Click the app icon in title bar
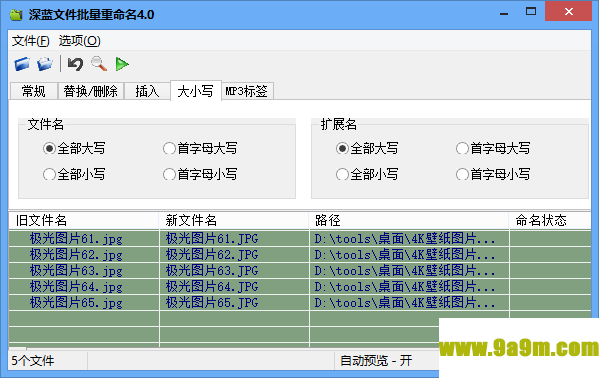Image resolution: width=599 pixels, height=378 pixels. tap(16, 15)
